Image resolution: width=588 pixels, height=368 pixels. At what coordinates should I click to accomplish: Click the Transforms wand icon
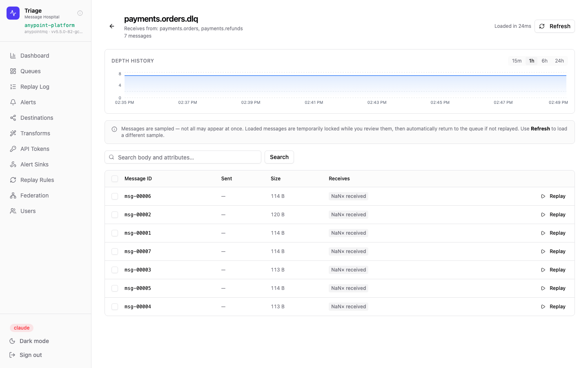[x=13, y=133]
